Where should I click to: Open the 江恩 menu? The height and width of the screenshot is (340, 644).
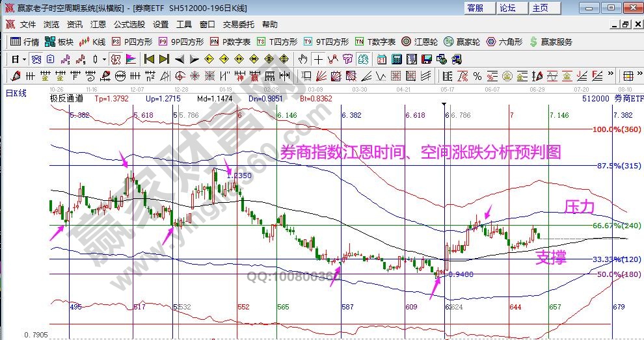coord(98,25)
